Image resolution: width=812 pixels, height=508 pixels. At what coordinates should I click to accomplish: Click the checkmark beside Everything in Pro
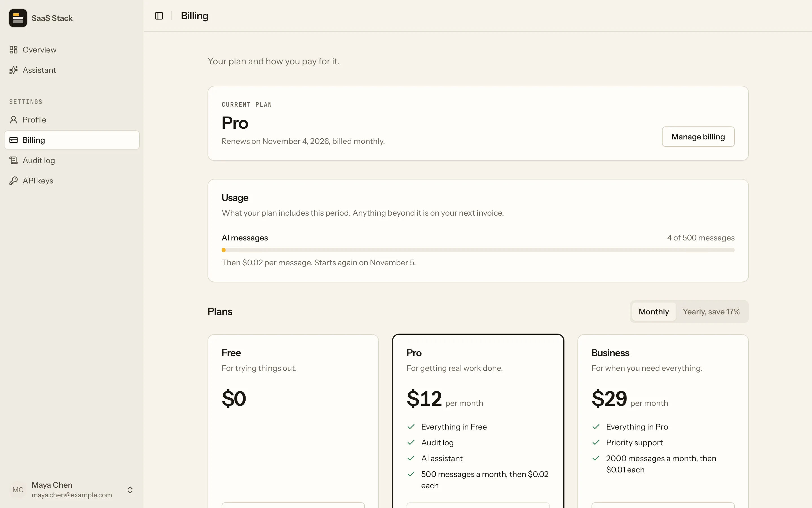coord(596,427)
